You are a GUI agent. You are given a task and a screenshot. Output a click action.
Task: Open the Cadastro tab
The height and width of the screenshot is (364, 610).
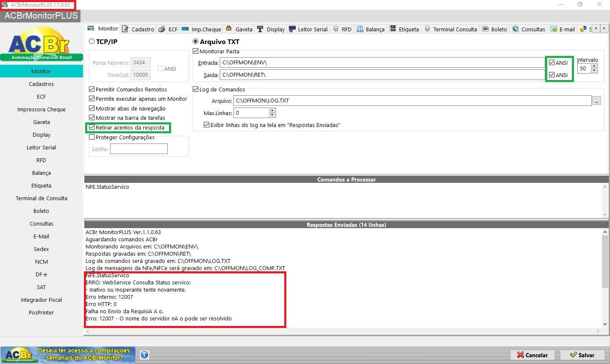tap(138, 29)
